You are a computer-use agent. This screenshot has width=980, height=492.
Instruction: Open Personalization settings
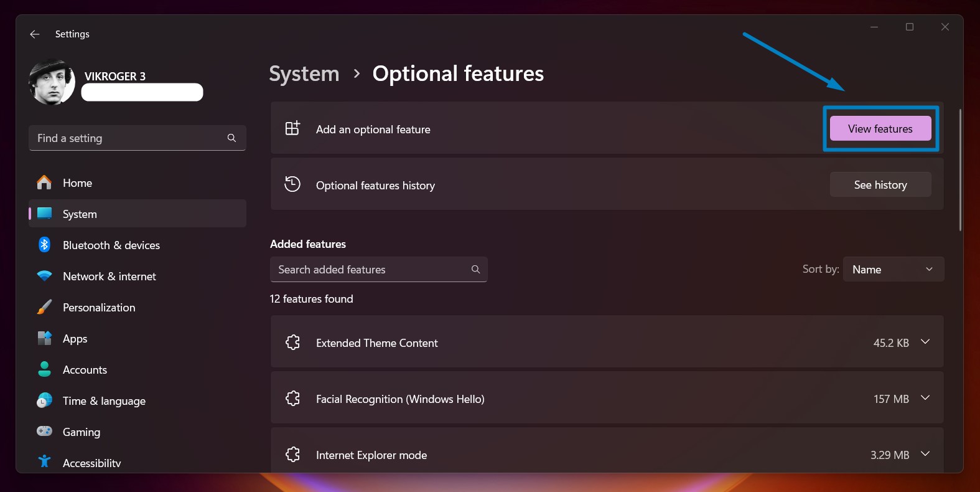(x=138, y=308)
